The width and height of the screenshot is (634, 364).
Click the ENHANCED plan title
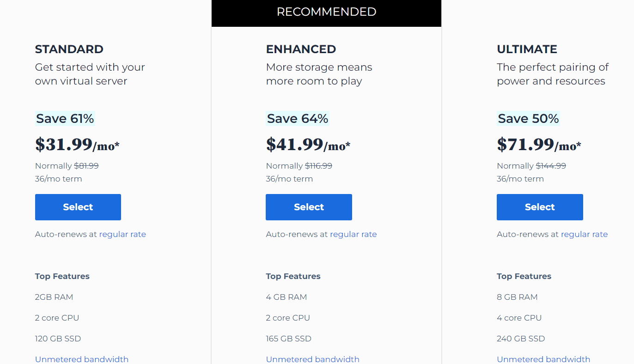coord(301,49)
